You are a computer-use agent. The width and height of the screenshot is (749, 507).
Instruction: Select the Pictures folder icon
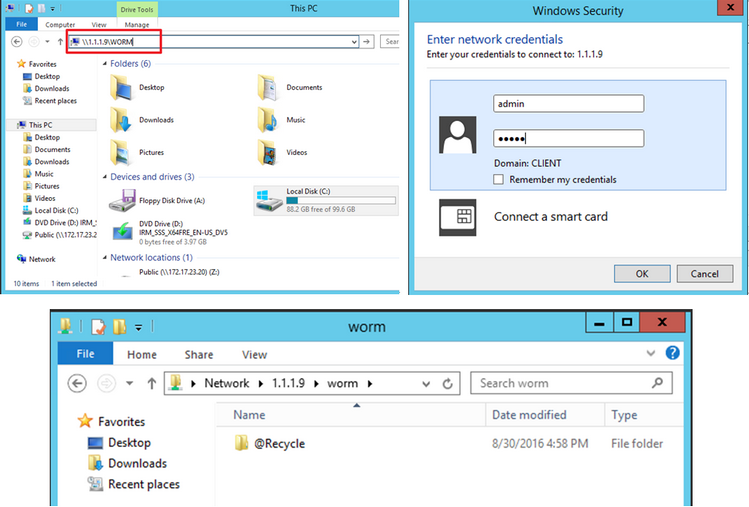(x=120, y=152)
